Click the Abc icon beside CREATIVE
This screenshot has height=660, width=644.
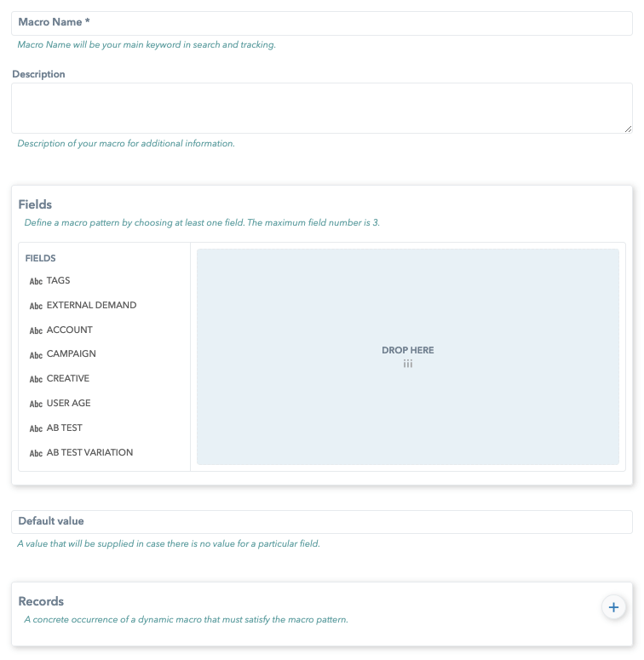[x=36, y=380]
